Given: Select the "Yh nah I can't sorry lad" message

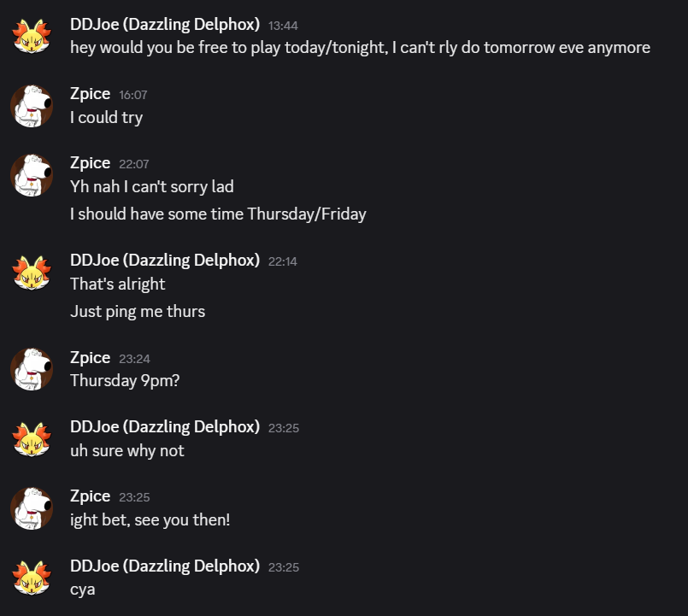Looking at the screenshot, I should (152, 187).
